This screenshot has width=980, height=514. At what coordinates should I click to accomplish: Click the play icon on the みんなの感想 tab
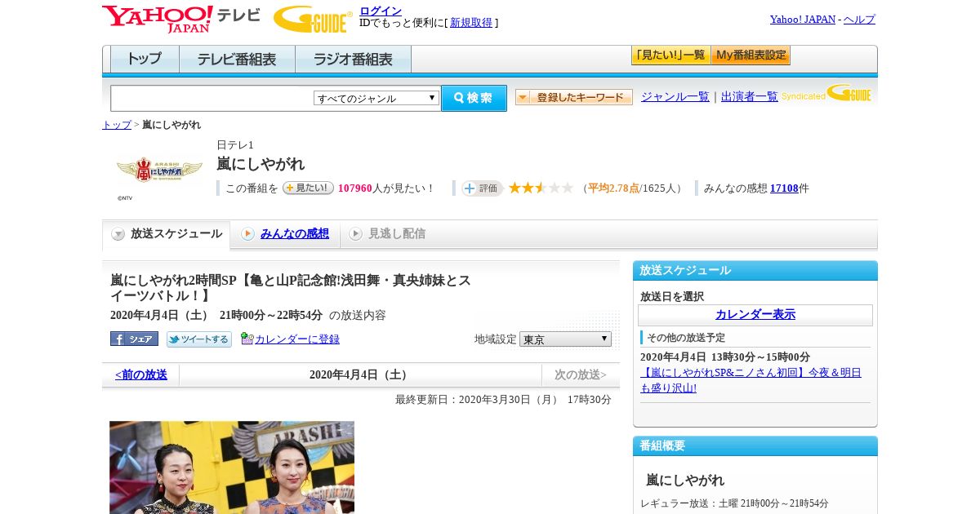[247, 234]
